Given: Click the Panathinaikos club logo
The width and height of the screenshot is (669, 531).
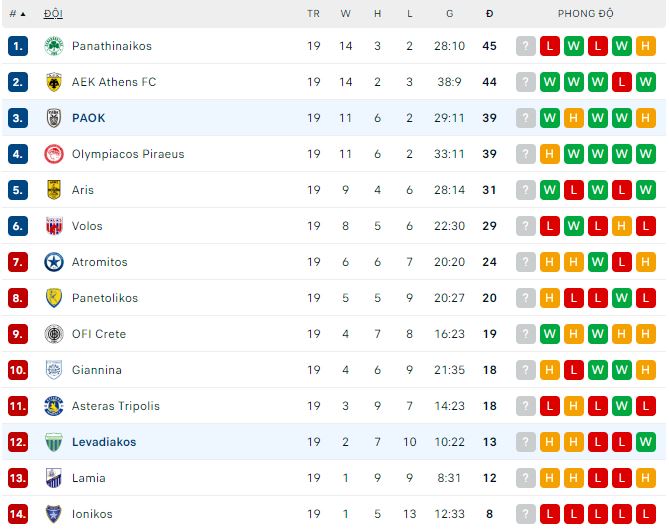Looking at the screenshot, I should [54, 46].
